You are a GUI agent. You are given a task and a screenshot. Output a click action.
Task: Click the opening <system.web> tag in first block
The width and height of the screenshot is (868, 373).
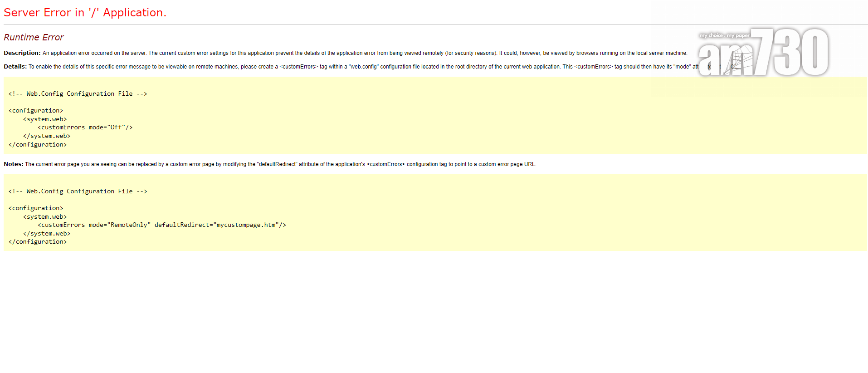pyautogui.click(x=45, y=119)
